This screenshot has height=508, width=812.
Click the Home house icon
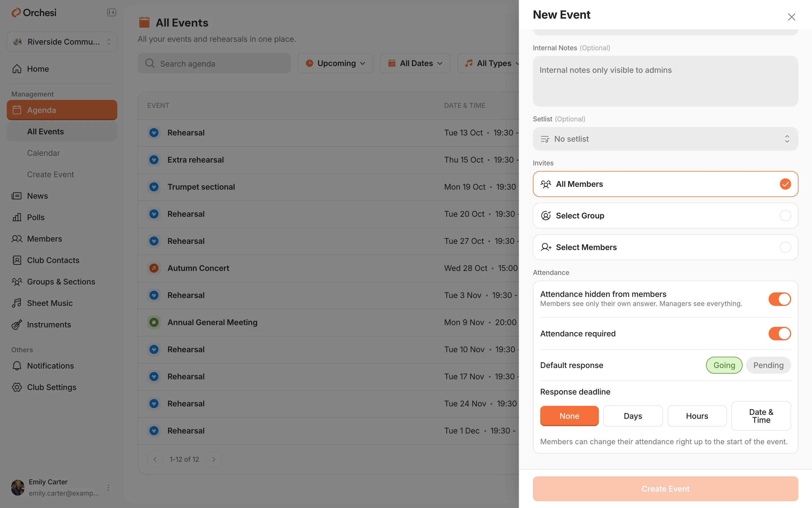click(x=17, y=69)
